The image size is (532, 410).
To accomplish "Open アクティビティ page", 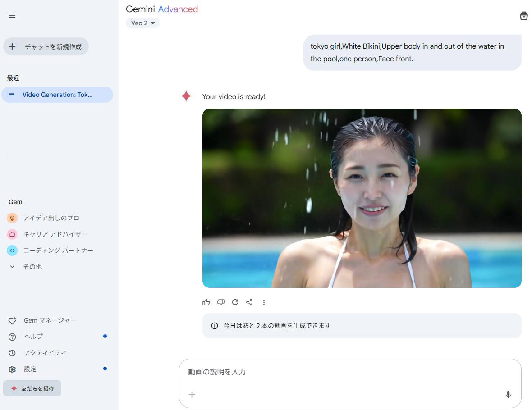I will tap(45, 353).
